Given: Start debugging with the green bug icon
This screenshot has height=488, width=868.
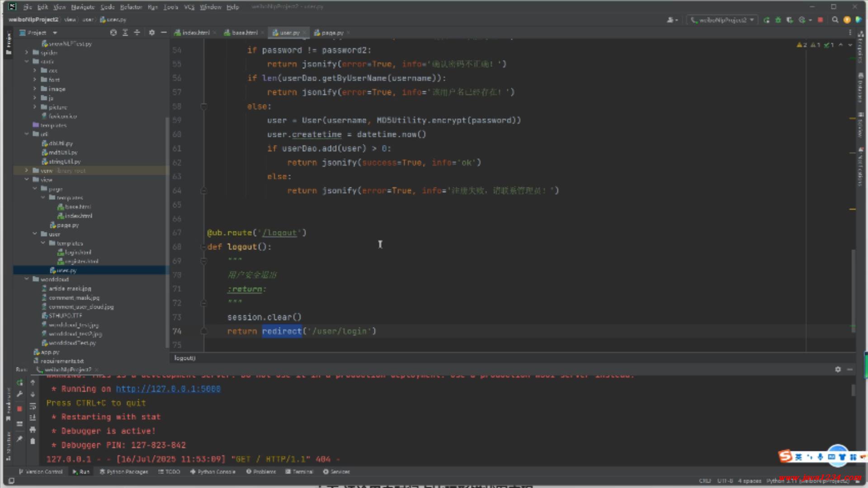Looking at the screenshot, I should tap(778, 20).
